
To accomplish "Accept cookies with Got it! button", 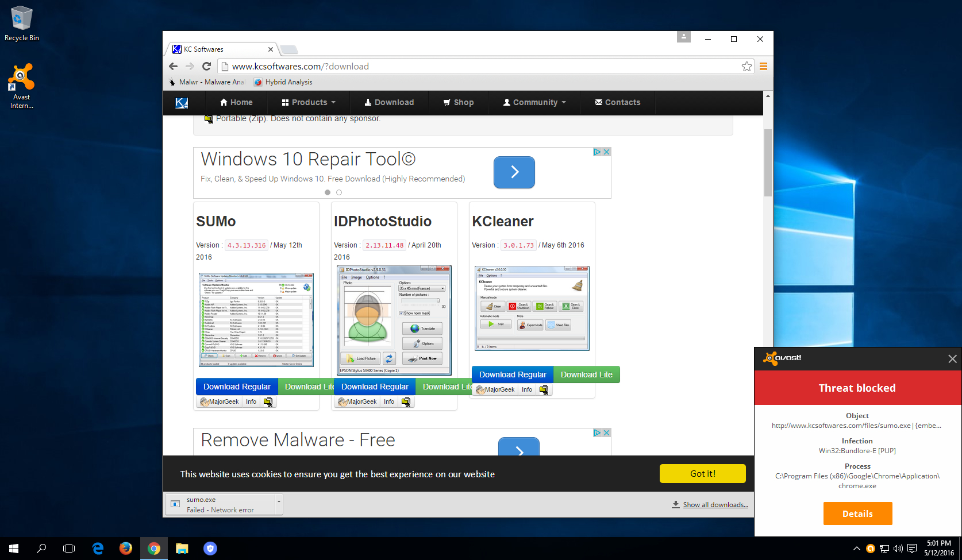I will coord(703,474).
